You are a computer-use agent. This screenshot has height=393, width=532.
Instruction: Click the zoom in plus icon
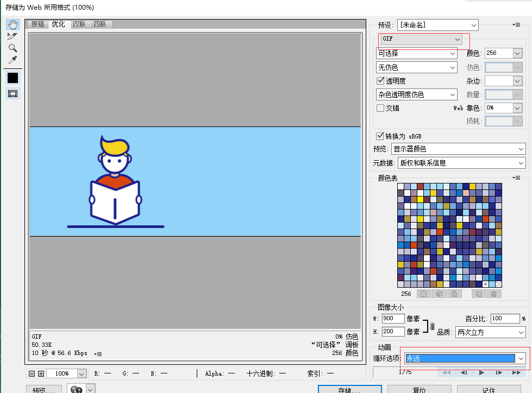(41, 373)
